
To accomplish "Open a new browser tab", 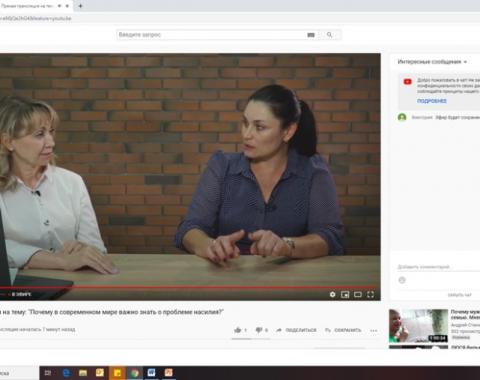I will 80,6.
